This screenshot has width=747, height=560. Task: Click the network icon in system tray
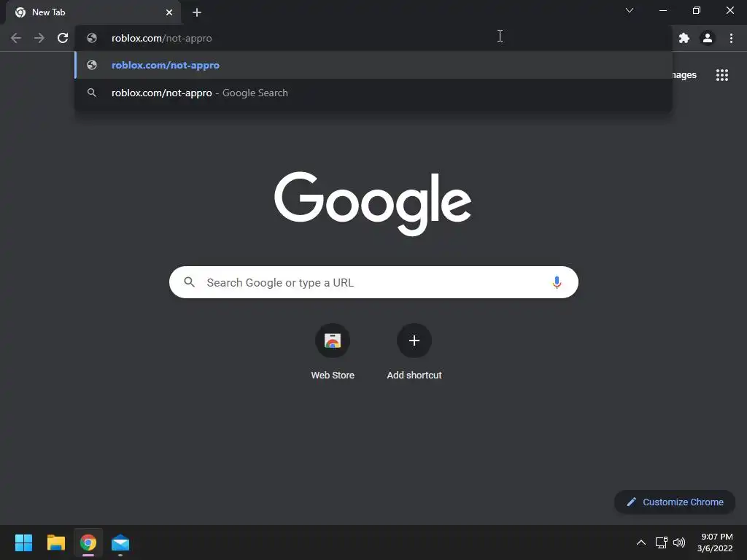click(661, 542)
